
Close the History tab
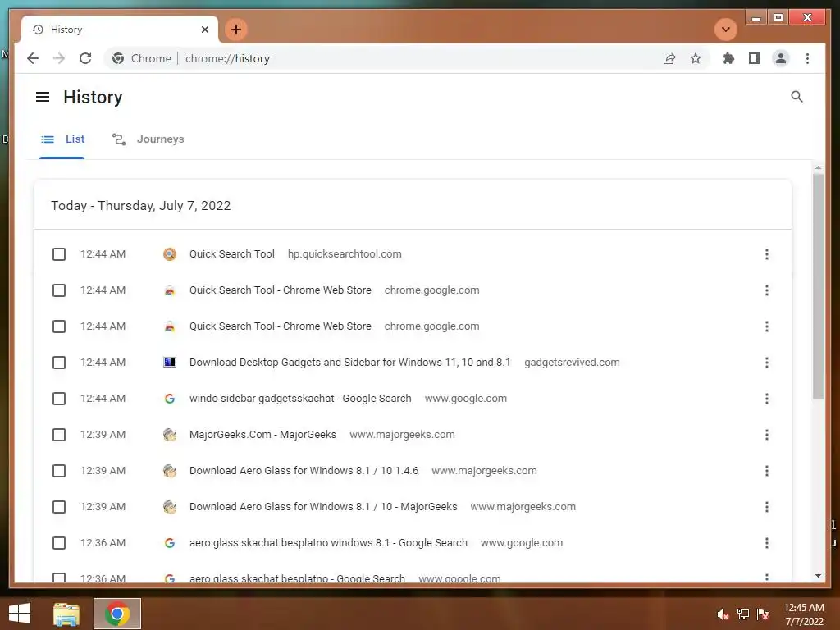pos(204,30)
